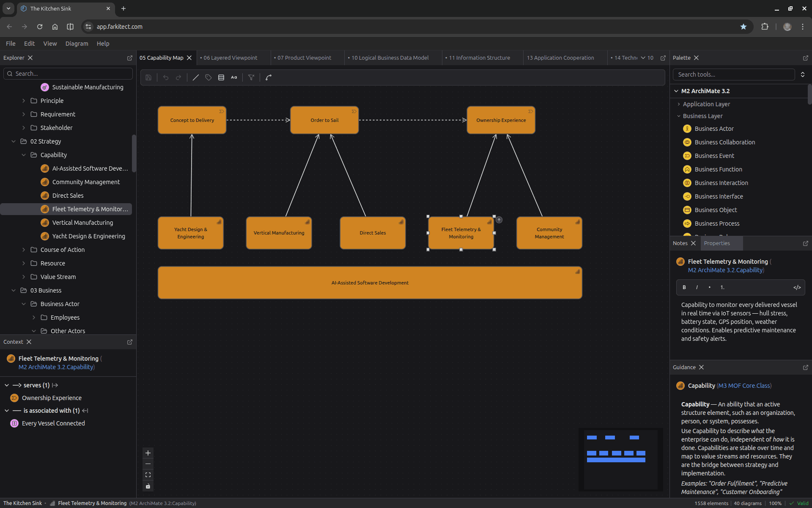Screen dimensions: 812x508
Task: Click the fit-to-screen canvas icon
Action: tap(148, 475)
